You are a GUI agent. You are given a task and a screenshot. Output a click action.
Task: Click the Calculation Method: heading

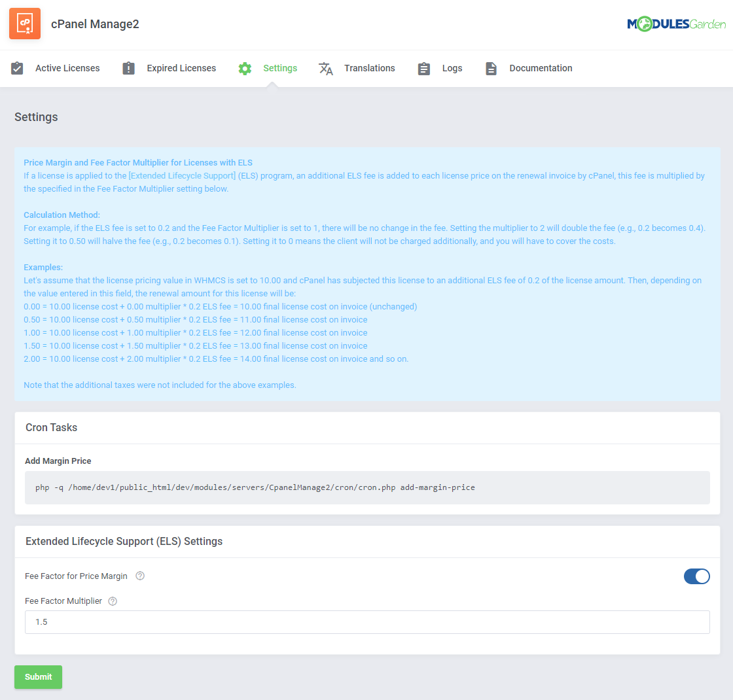(62, 215)
